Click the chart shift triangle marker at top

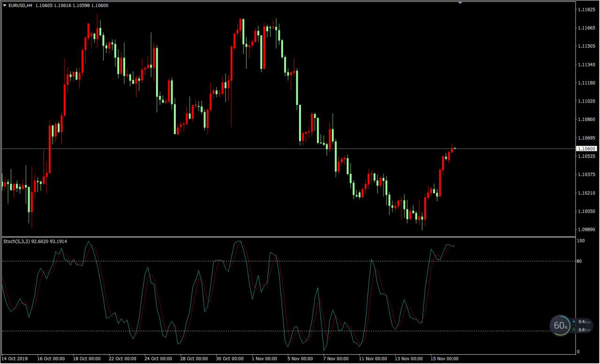pyautogui.click(x=460, y=3)
